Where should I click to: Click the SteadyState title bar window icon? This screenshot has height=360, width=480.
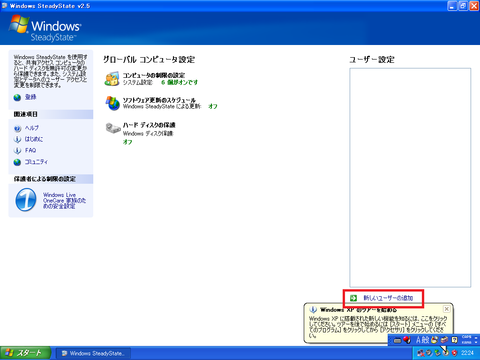5,5
